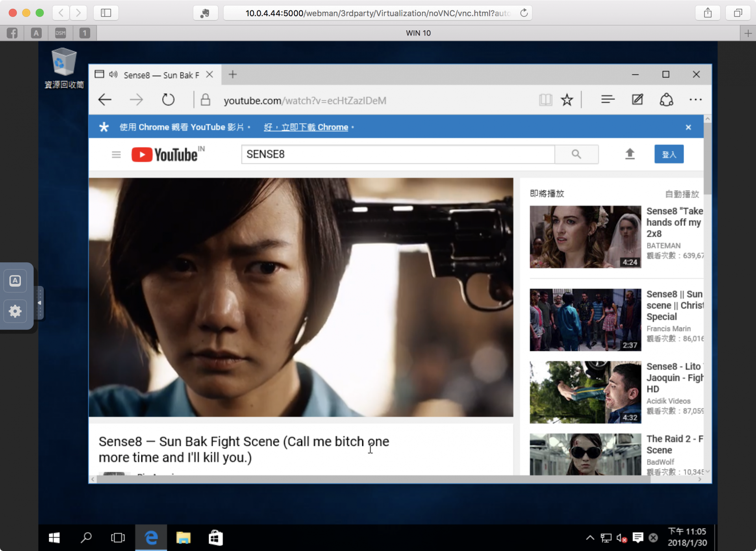Click the web note pen icon
Viewport: 756px width, 551px height.
point(637,100)
